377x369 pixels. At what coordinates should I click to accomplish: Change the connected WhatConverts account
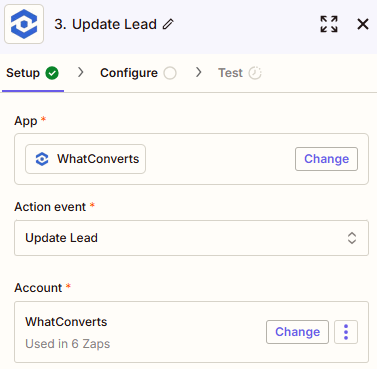pos(297,332)
